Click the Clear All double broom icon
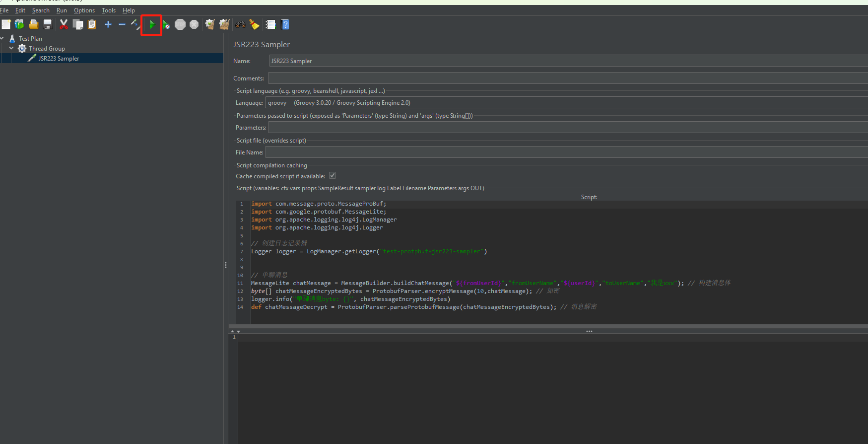The width and height of the screenshot is (868, 444). (x=224, y=24)
